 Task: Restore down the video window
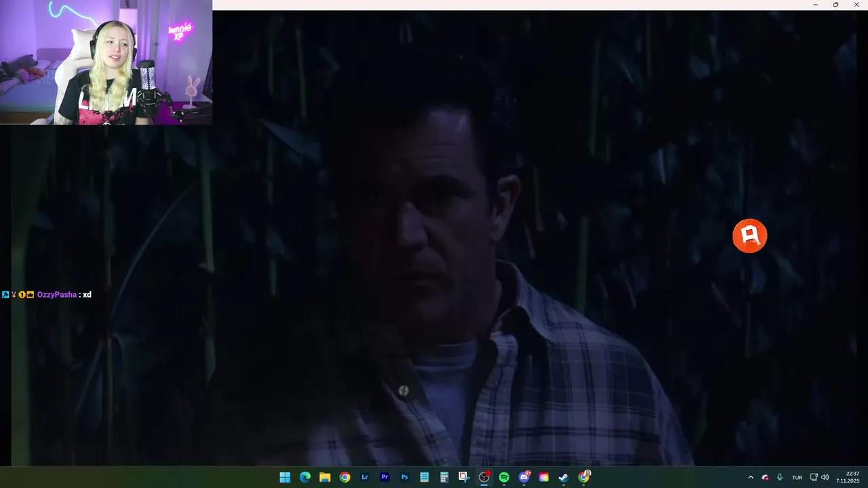(835, 5)
